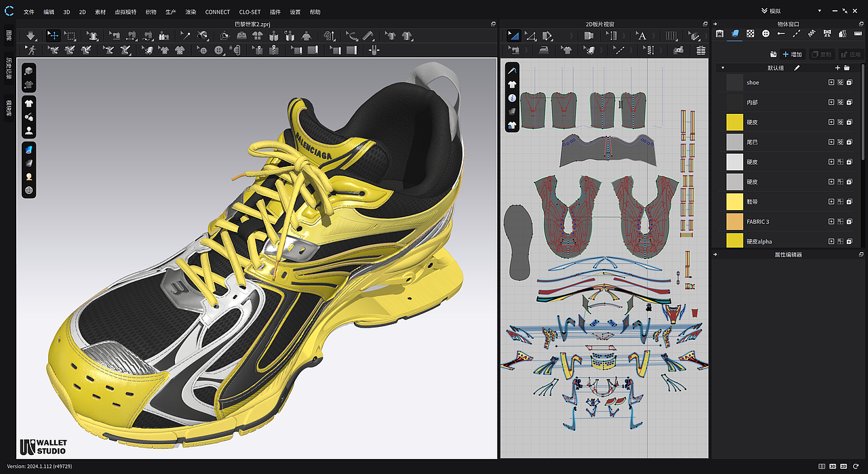This screenshot has height=474, width=868.
Task: Click the shoe sole pattern in 2D window
Action: coord(519,241)
